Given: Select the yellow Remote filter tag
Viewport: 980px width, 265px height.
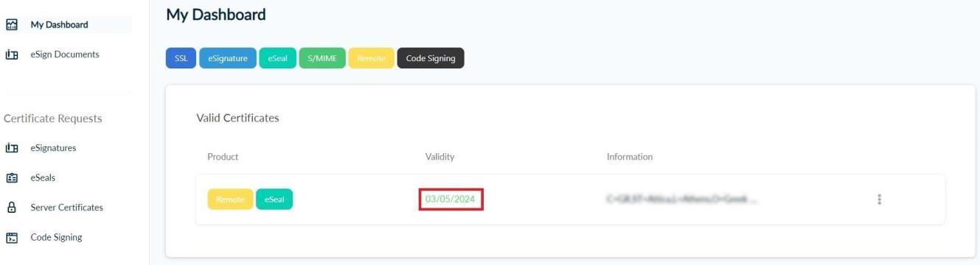Looking at the screenshot, I should (x=371, y=58).
